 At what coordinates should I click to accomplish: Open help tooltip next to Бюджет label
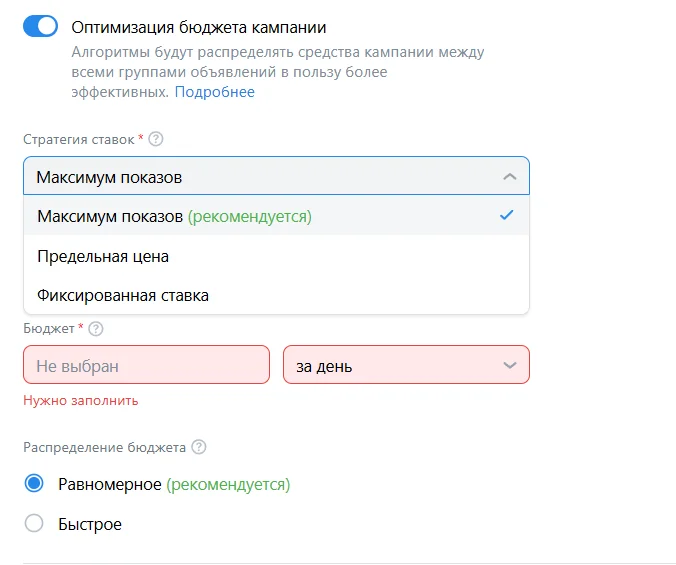pos(96,328)
